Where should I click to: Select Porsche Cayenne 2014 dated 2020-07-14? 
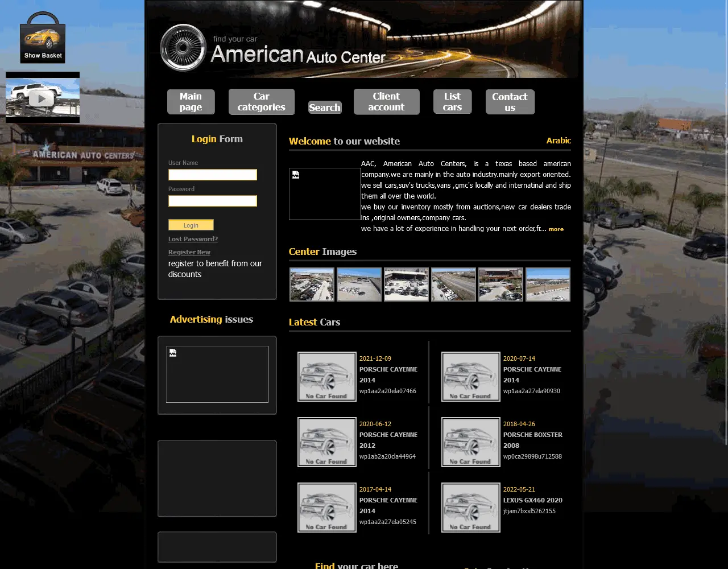coord(532,374)
